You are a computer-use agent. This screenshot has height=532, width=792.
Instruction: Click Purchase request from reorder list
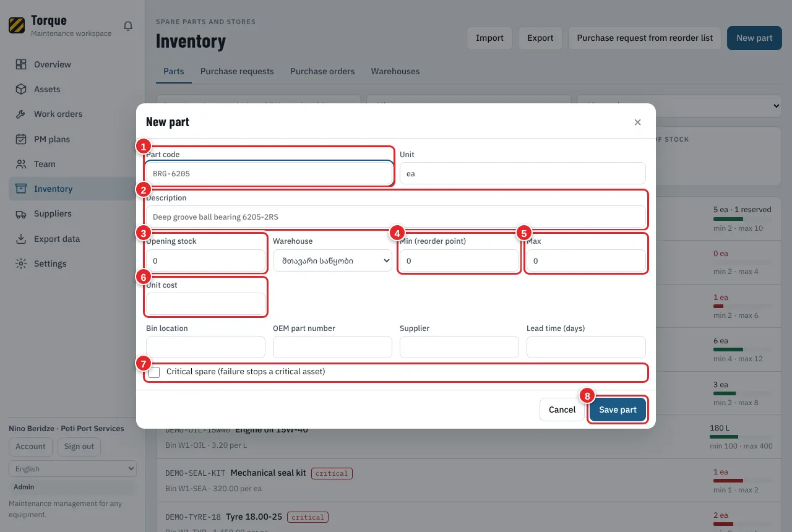[x=645, y=38]
